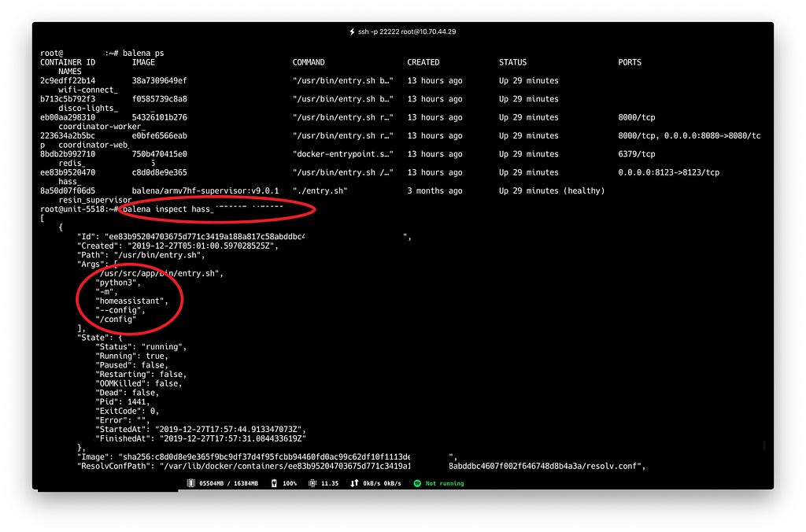The width and height of the screenshot is (806, 532).
Task: Click the "OOMKilled": false line
Action: (139, 383)
